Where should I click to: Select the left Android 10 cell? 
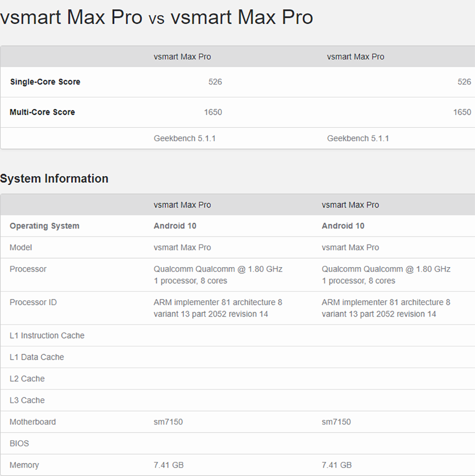pyautogui.click(x=175, y=226)
